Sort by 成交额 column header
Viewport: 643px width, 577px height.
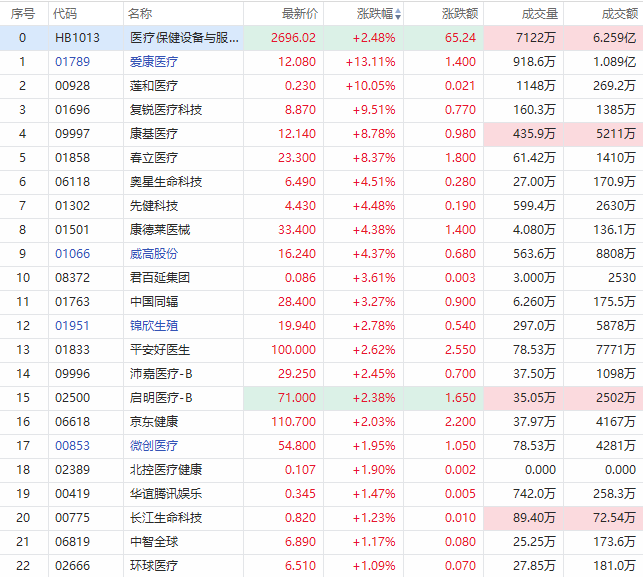pos(620,14)
